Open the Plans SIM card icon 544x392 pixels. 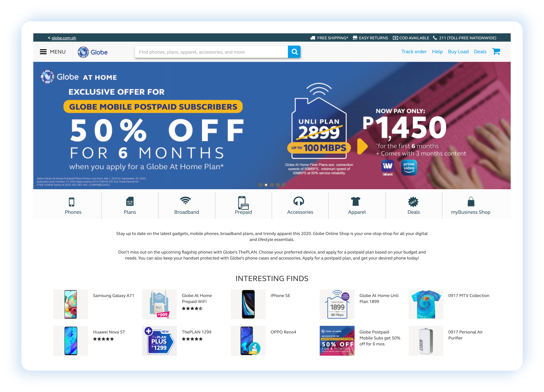(130, 201)
